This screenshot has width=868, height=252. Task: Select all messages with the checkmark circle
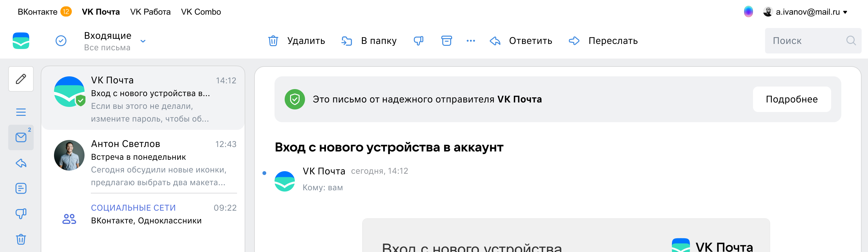pyautogui.click(x=61, y=41)
